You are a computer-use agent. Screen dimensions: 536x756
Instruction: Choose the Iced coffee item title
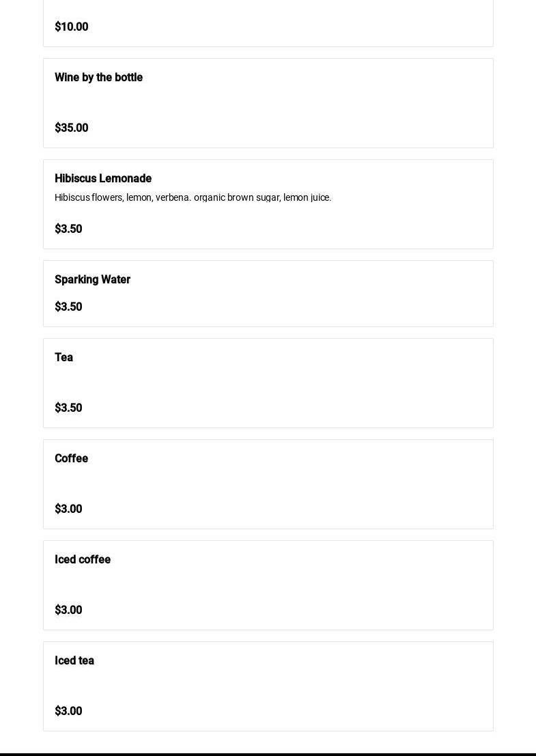click(x=83, y=559)
